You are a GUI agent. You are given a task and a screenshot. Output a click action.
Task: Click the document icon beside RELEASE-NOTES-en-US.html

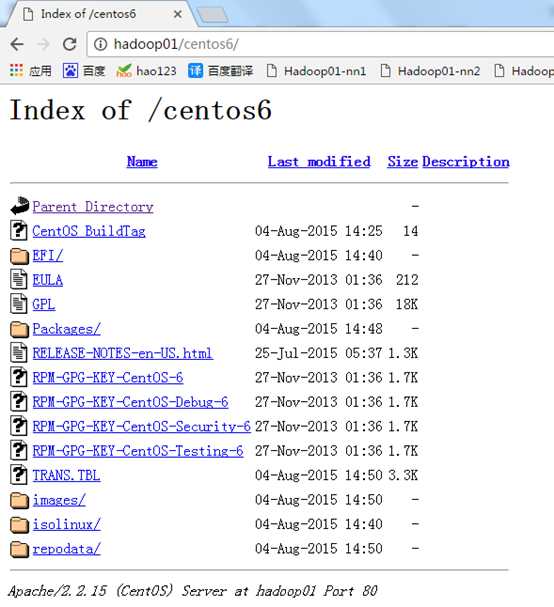point(19,352)
